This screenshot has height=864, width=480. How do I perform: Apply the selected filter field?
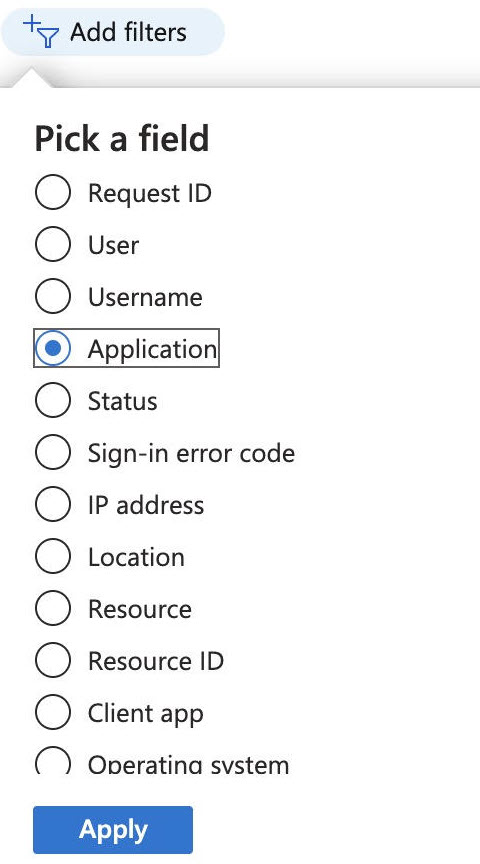(113, 829)
